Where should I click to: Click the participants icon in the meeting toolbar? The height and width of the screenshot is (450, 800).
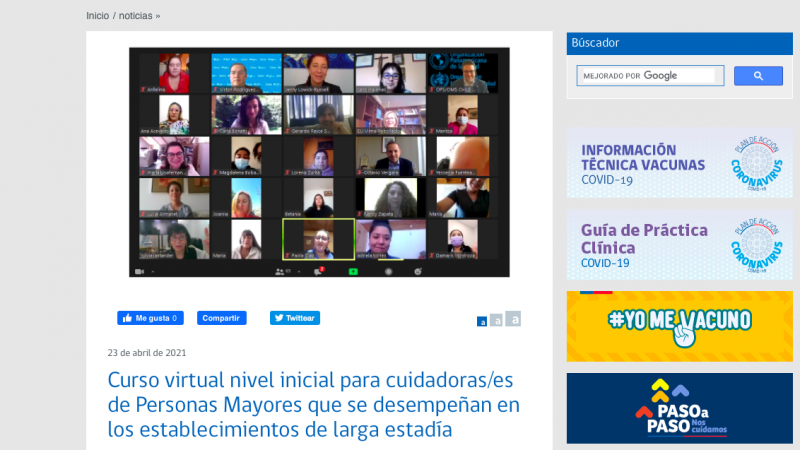[281, 271]
